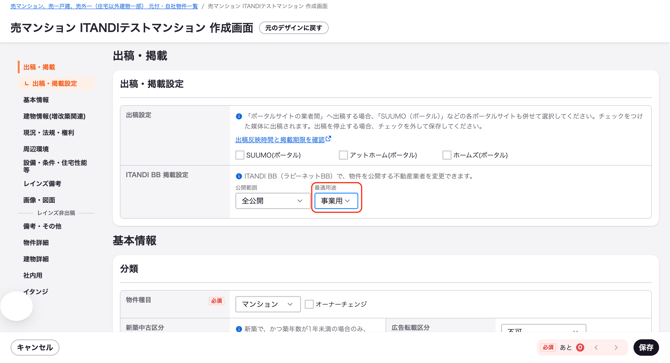Click the 分類 card heading

point(129,269)
